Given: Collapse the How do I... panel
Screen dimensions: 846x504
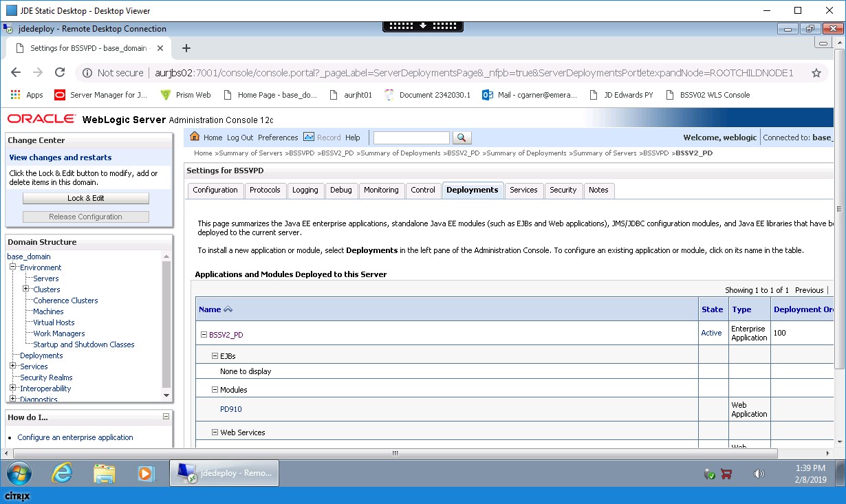Looking at the screenshot, I should click(166, 416).
